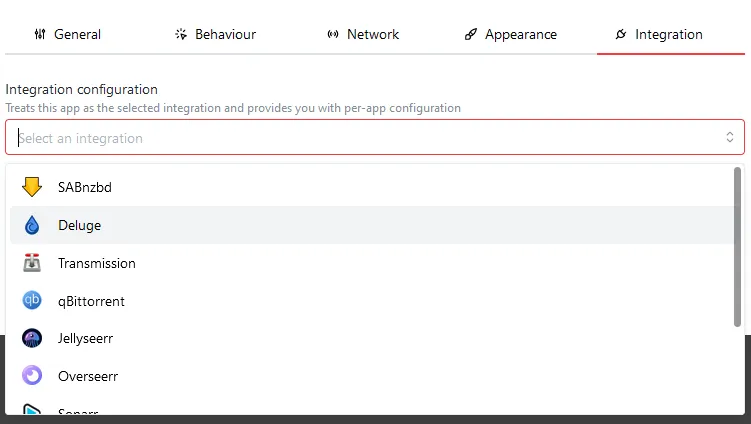Choose Transmission from the integration list
Image resolution: width=751 pixels, height=424 pixels.
pos(97,264)
